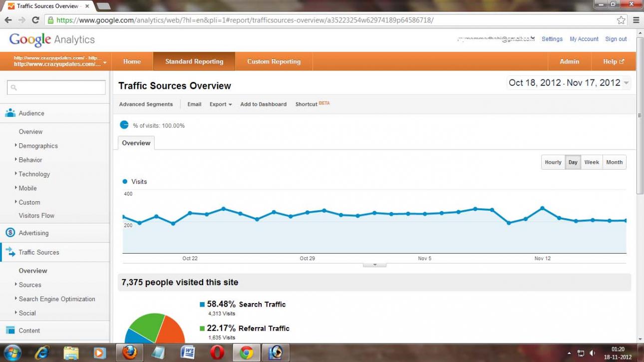Go to the Home tab
The image size is (644, 362).
pos(132,61)
